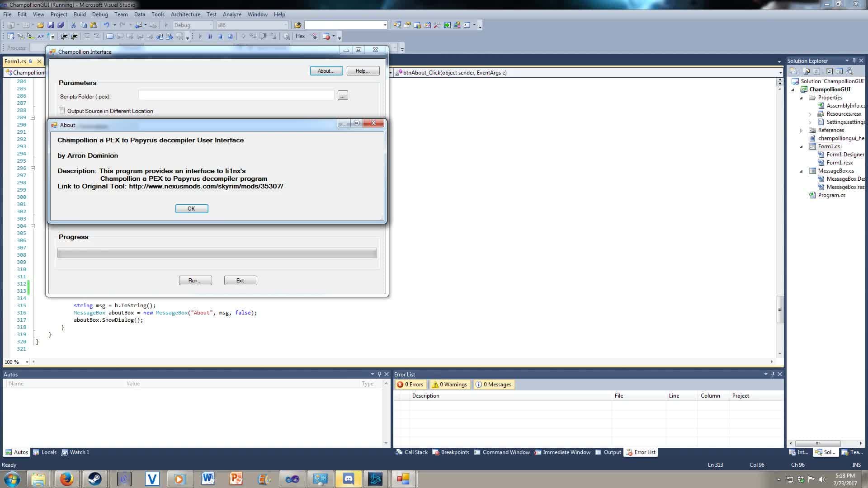Click the Pause (Break All) debug icon
868x488 pixels.
point(210,37)
